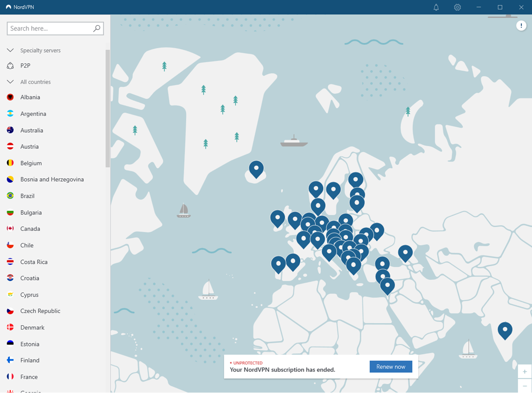This screenshot has height=393, width=532.
Task: Click the Georgia map pin on map
Action: click(405, 253)
